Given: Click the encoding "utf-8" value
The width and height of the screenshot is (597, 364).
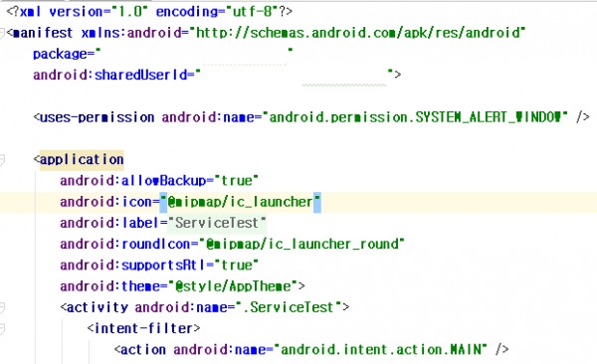Looking at the screenshot, I should coord(252,11).
